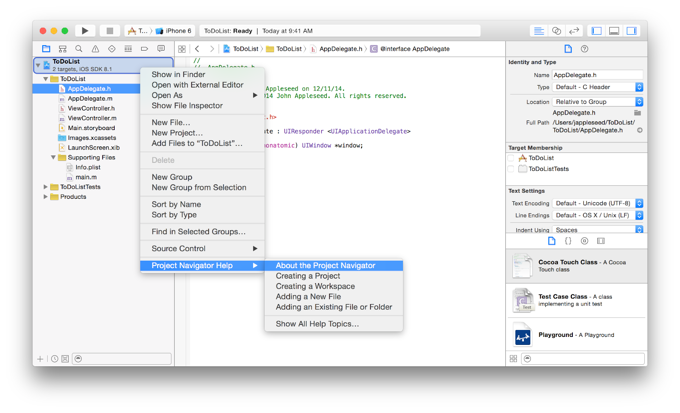Toggle library grid view icon

point(513,358)
